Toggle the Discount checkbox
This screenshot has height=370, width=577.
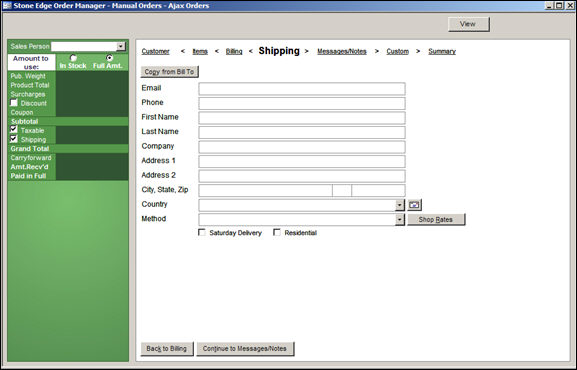click(14, 103)
